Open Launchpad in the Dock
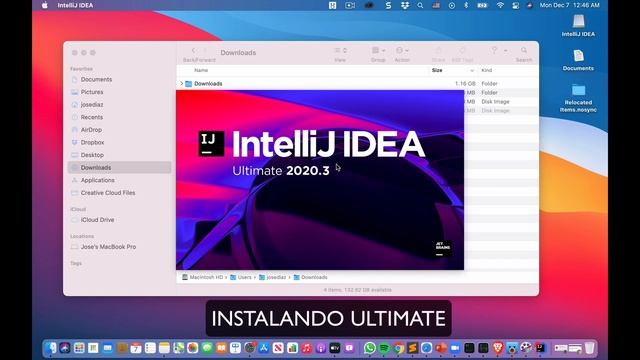Viewport: 640px width, 360px height. (79, 348)
